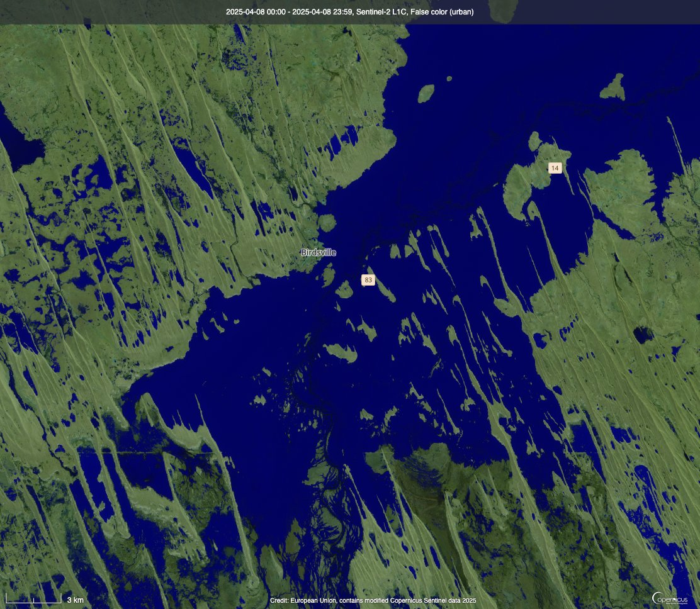Image resolution: width=700 pixels, height=609 pixels.
Task: Click the route 83 road marker
Action: (x=368, y=280)
